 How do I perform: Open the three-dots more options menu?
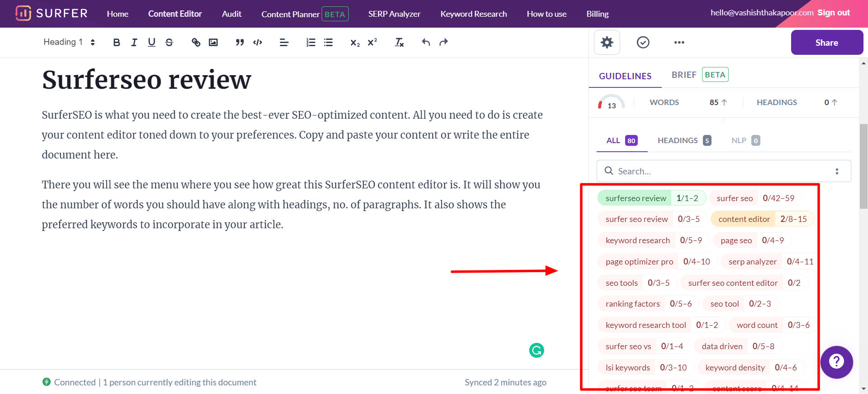coord(679,43)
